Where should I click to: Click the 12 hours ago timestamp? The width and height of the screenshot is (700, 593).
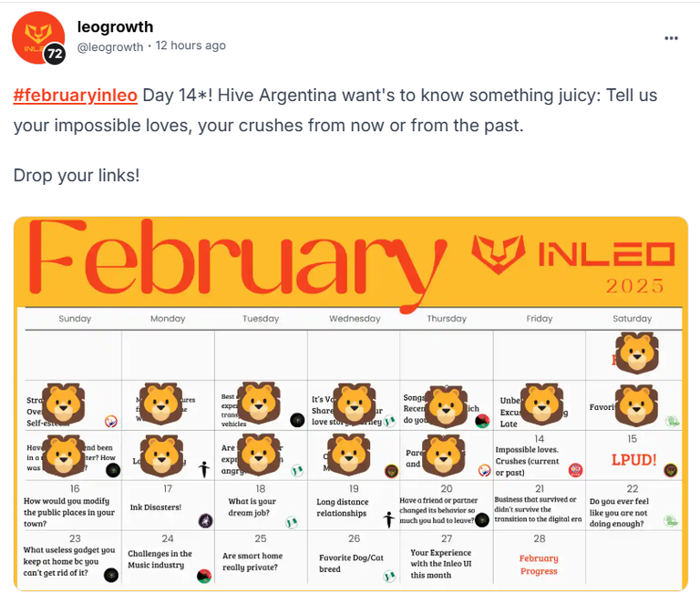pyautogui.click(x=190, y=46)
